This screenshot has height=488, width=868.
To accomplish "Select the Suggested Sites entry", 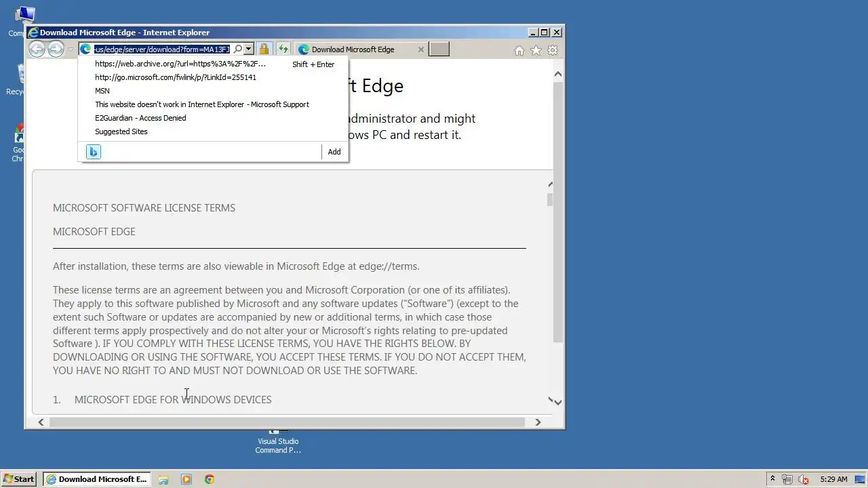I will (x=214, y=131).
